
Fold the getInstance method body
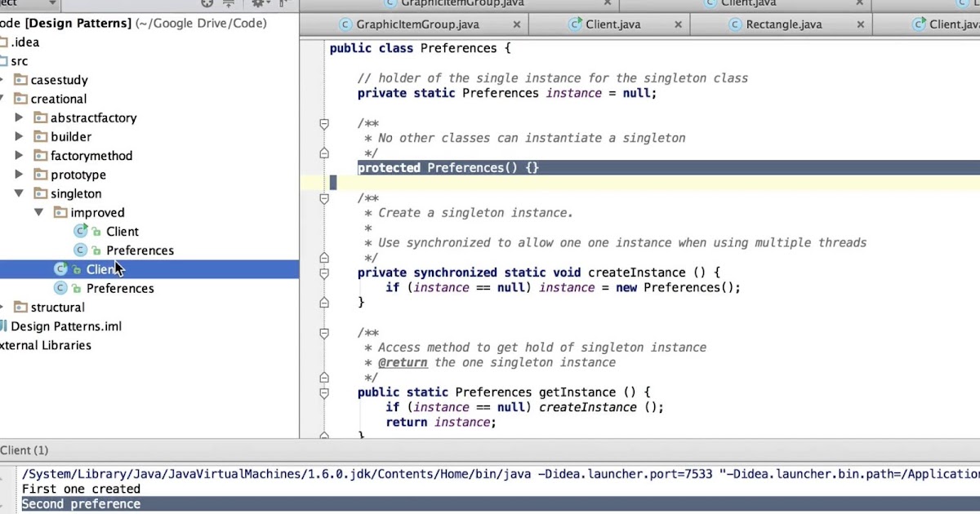tap(324, 392)
